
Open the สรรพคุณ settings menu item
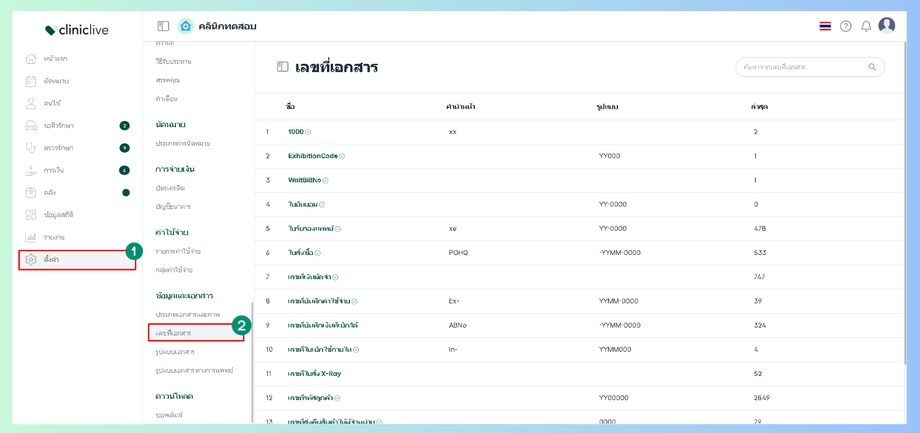click(x=167, y=79)
